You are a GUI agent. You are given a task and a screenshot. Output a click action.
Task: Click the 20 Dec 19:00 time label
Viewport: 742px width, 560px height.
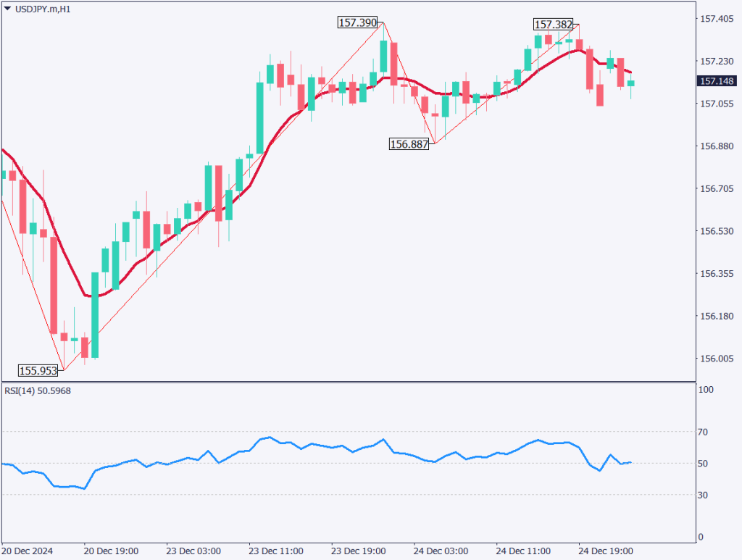[110, 551]
